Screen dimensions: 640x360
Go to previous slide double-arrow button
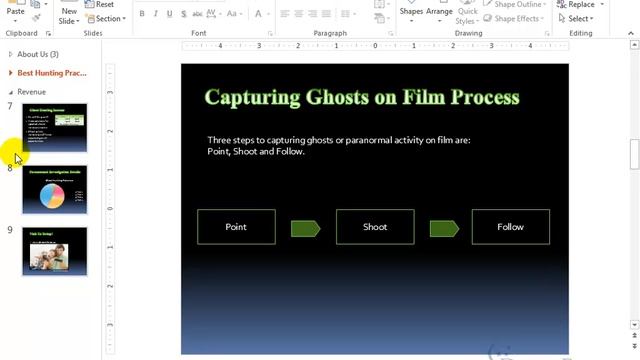(634, 336)
